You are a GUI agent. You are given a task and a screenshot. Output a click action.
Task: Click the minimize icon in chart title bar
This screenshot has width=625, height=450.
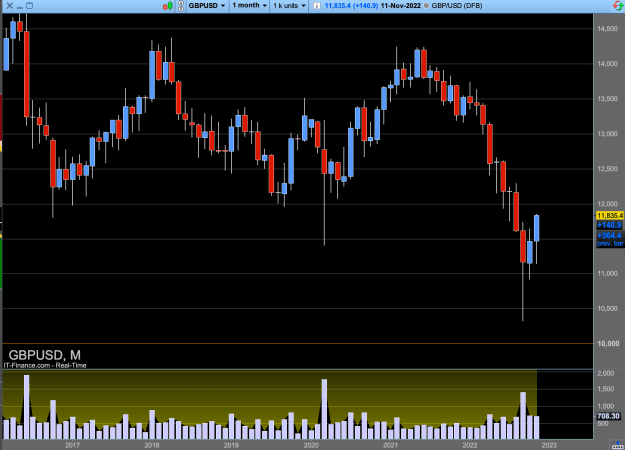20,7
